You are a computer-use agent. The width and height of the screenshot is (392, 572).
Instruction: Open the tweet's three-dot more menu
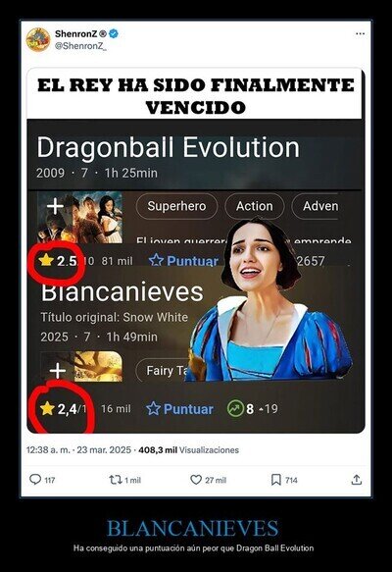tap(360, 33)
